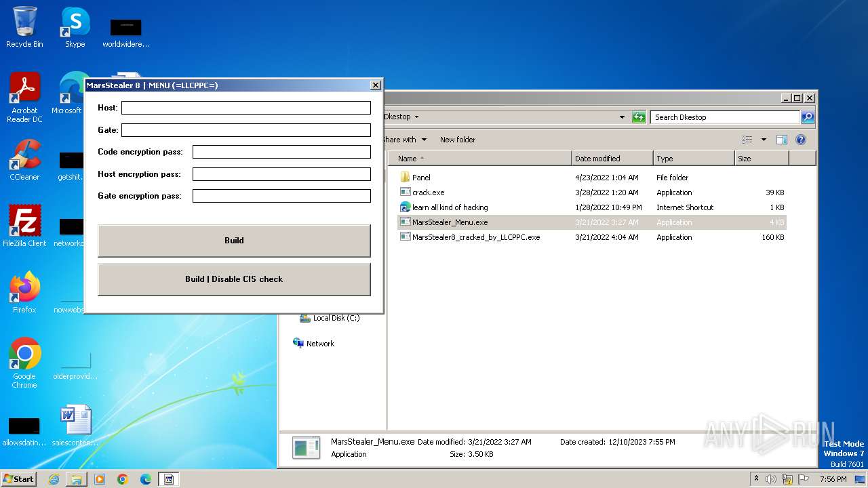Image resolution: width=868 pixels, height=488 pixels.
Task: Click the address bar refresh icon
Action: pyautogui.click(x=639, y=117)
